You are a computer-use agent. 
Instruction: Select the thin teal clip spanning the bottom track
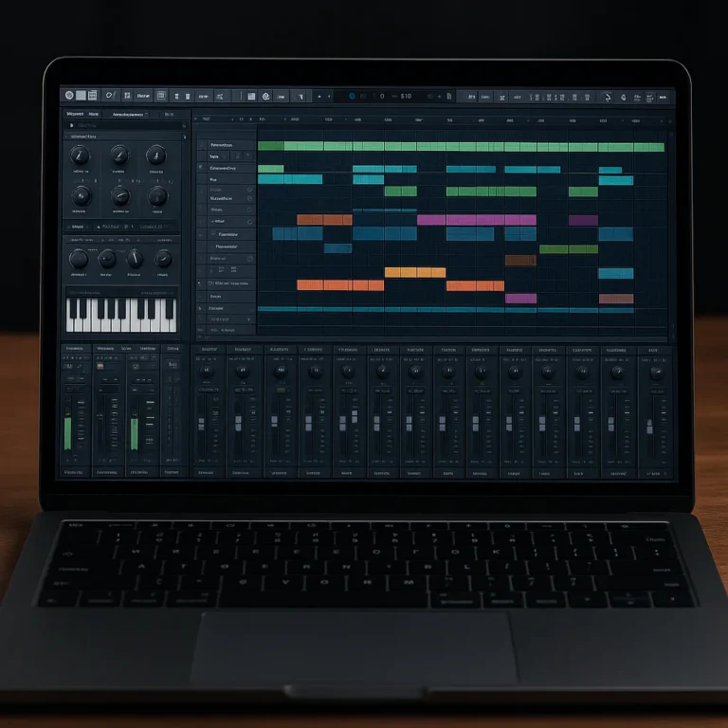click(446, 310)
